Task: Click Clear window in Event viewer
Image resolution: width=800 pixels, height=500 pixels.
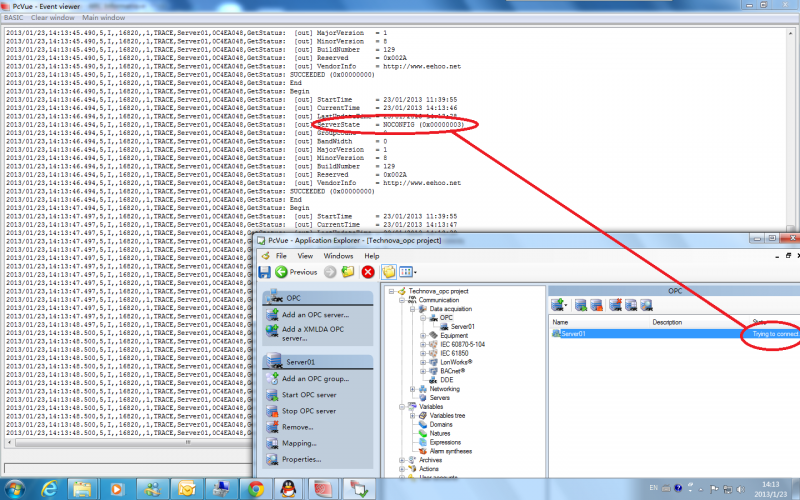Action: coord(53,17)
